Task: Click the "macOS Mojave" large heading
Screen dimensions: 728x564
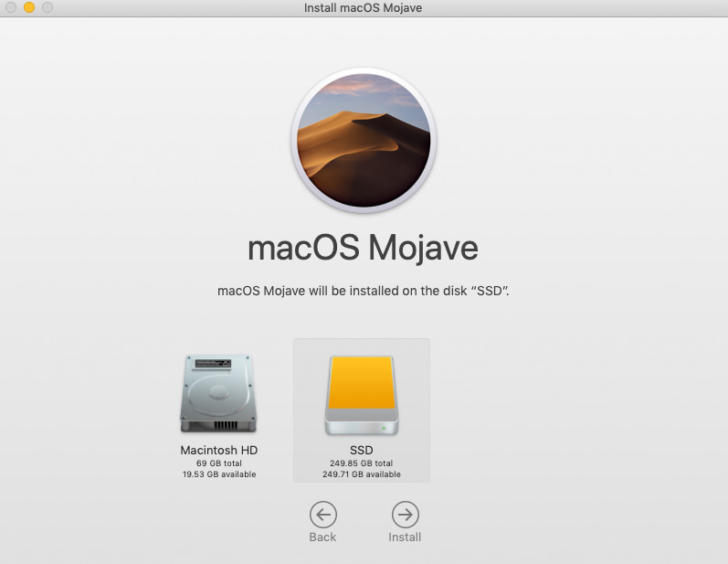Action: click(363, 248)
